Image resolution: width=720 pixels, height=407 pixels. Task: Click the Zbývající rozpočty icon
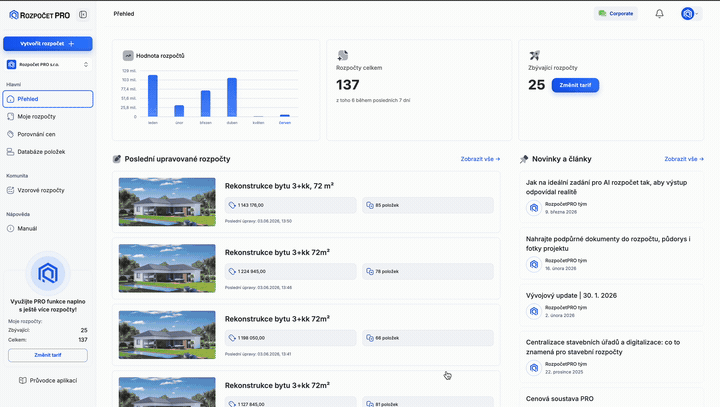[x=534, y=56]
